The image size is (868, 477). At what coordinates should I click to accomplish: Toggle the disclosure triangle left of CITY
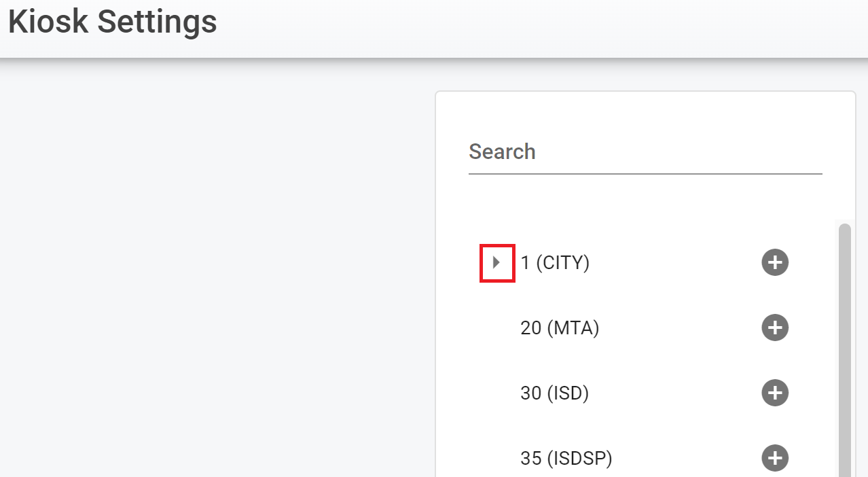point(496,262)
